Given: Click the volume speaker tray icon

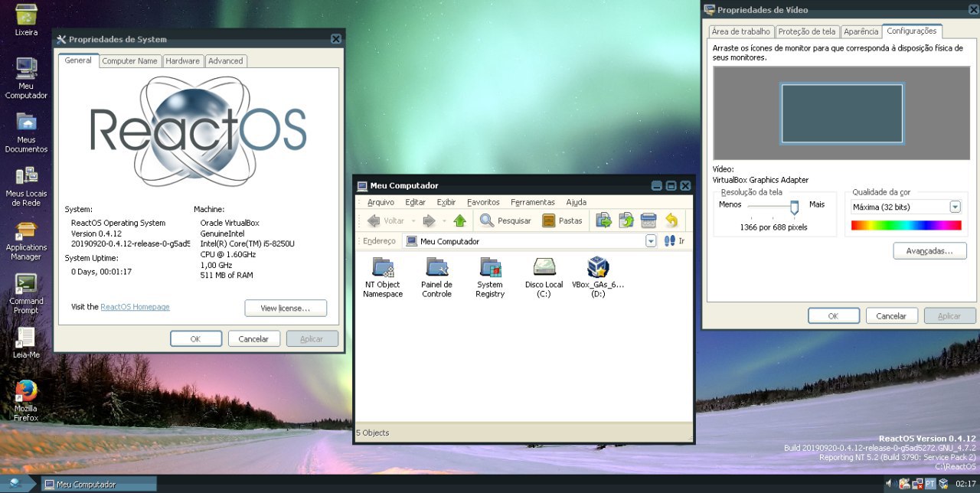Looking at the screenshot, I should tap(890, 484).
